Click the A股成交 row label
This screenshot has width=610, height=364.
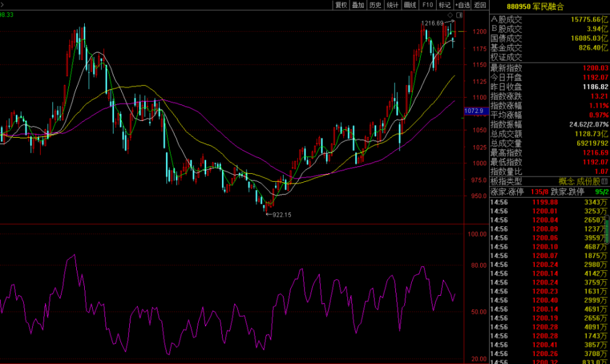506,20
